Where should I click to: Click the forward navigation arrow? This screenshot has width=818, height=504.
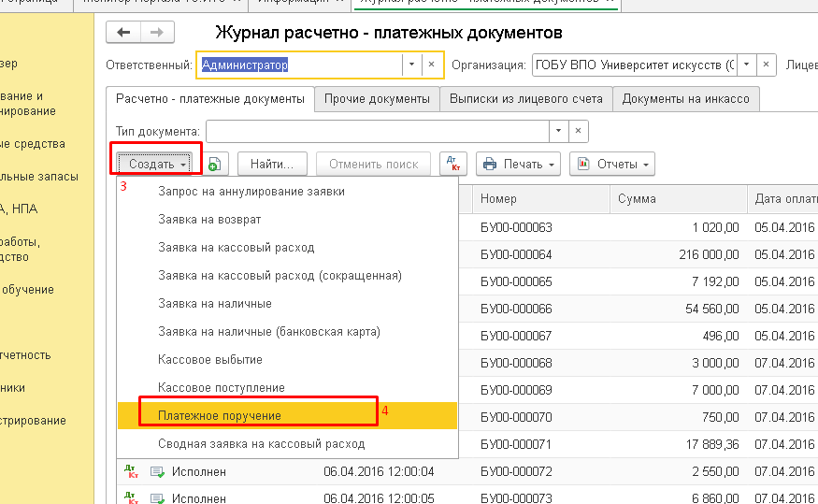coord(155,33)
